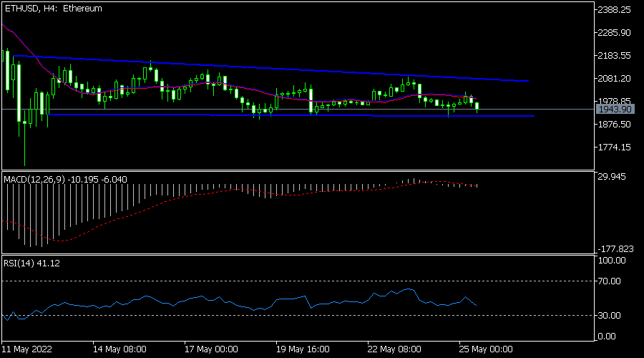This screenshot has width=644, height=358.
Task: Click the 17 May 00:00 time label
Action: [x=211, y=349]
